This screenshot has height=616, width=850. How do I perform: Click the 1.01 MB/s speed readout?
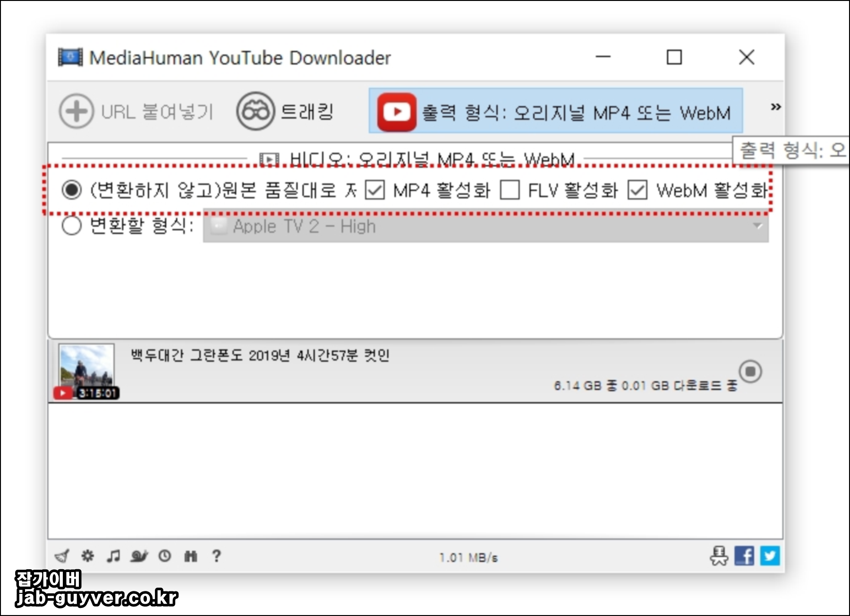(x=468, y=558)
